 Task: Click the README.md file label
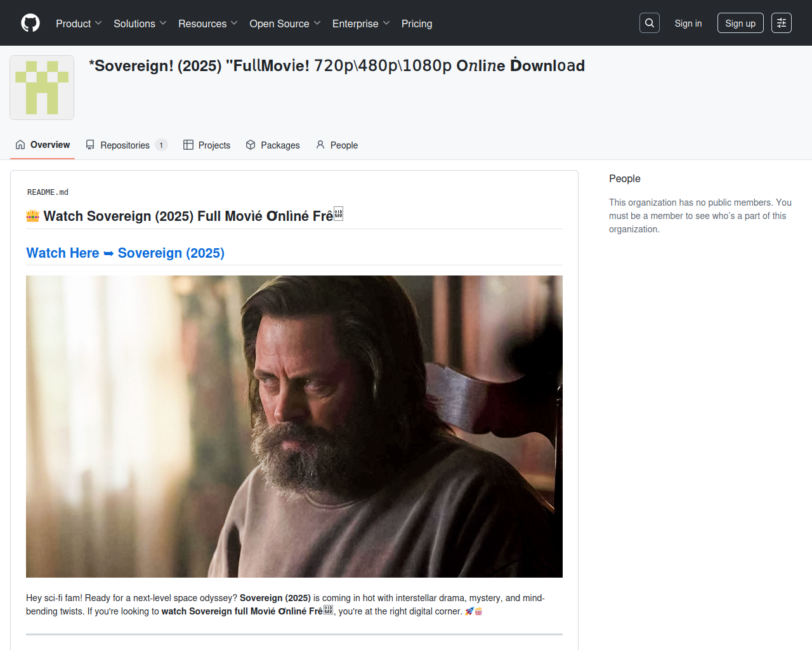point(48,192)
